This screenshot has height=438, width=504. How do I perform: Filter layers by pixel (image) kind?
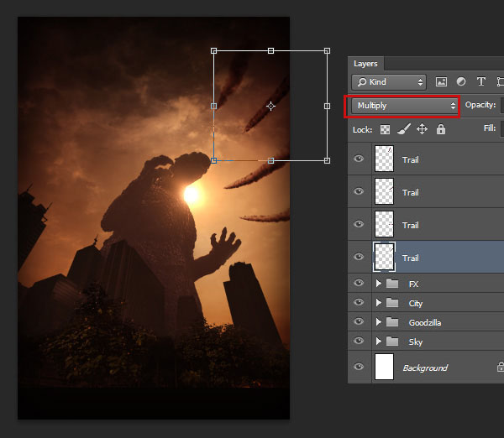click(x=441, y=82)
